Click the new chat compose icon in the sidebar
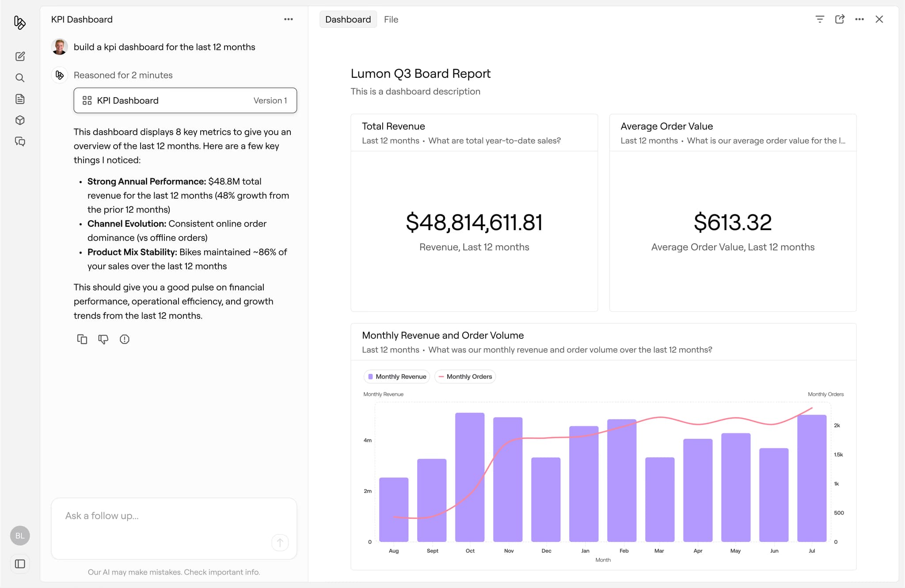The height and width of the screenshot is (588, 905). coord(20,57)
